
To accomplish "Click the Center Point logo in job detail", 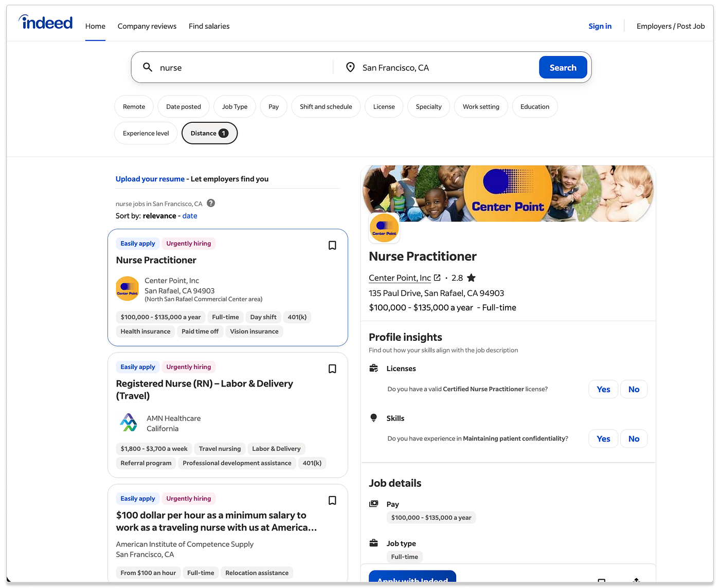I will tap(384, 228).
